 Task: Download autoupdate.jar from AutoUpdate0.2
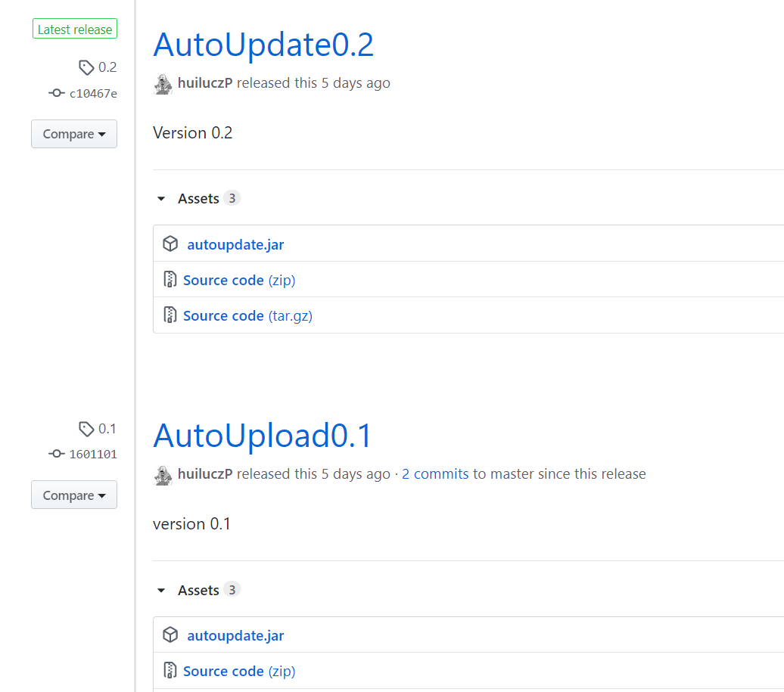tap(235, 244)
